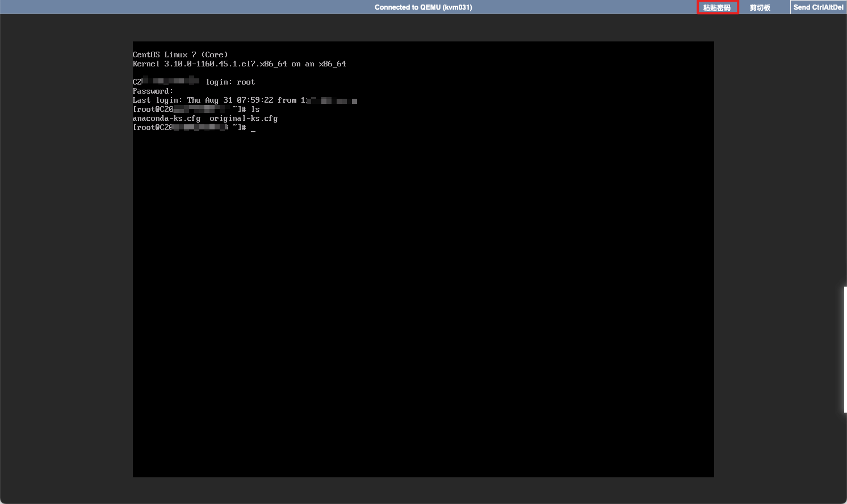847x504 pixels.
Task: Click the white side panel at right edge
Action: point(845,349)
